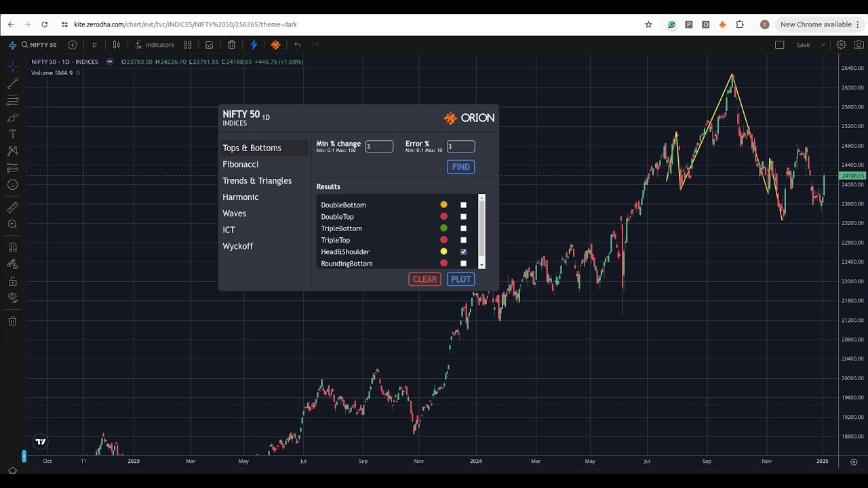The width and height of the screenshot is (868, 488).
Task: Open the chart patterns tool
Action: (12, 150)
